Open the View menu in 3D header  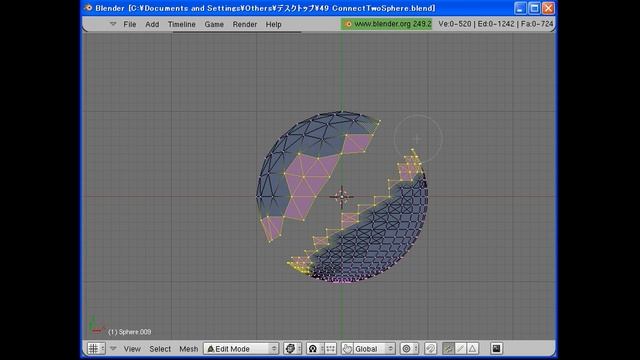[132, 349]
